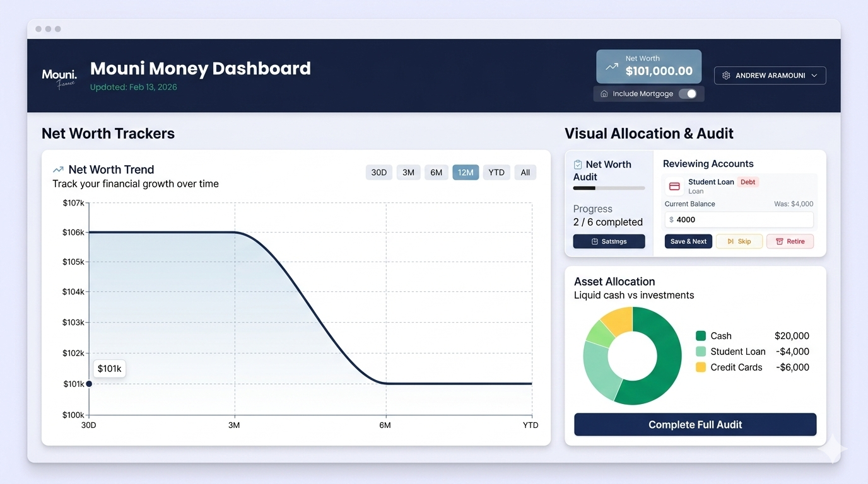Click the house icon beside Include Mortgage
The height and width of the screenshot is (484, 868).
tap(604, 94)
